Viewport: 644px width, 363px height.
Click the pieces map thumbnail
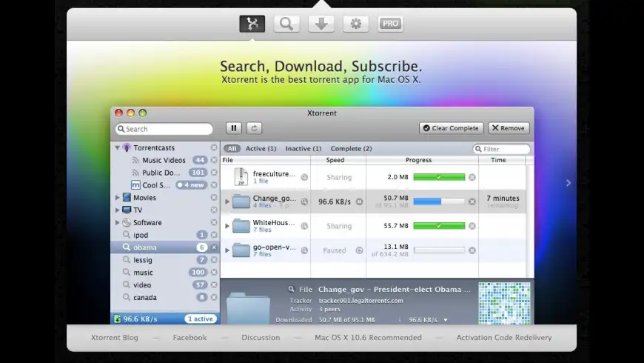504,304
